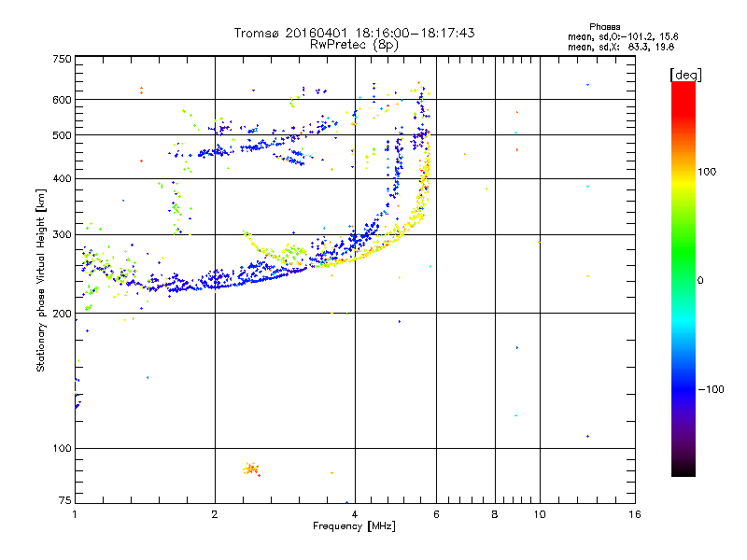Click the y-axis tick label '300'
The height and width of the screenshot is (560, 747).
62,235
